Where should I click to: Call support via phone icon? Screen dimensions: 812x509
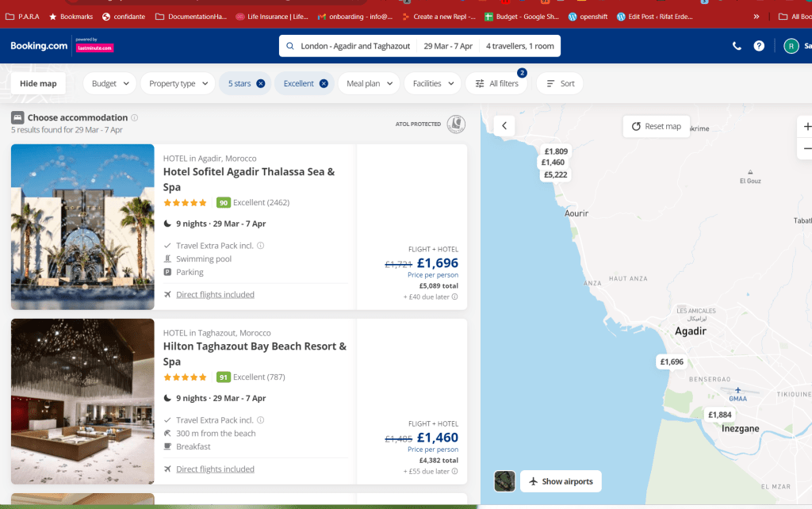[737, 46]
